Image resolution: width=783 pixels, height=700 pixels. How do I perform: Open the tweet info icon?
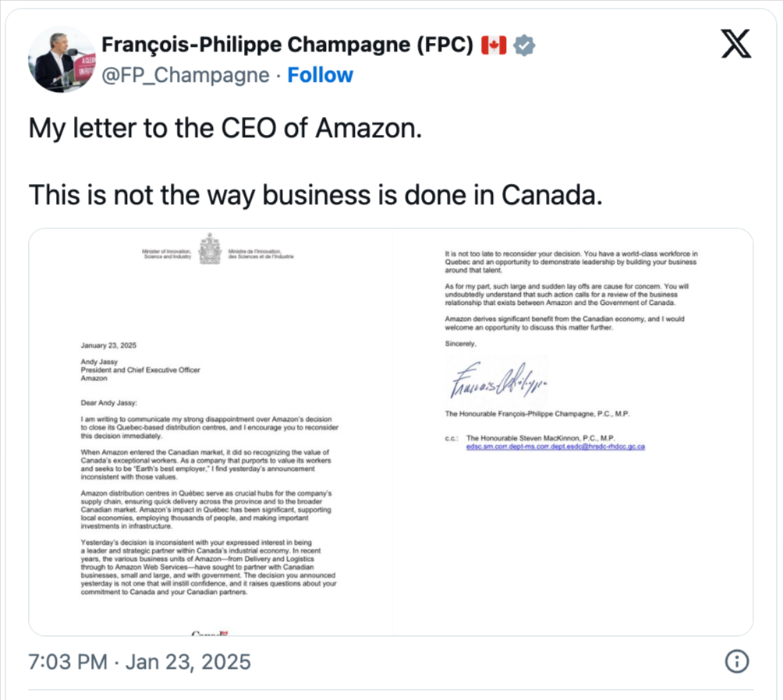(x=737, y=662)
